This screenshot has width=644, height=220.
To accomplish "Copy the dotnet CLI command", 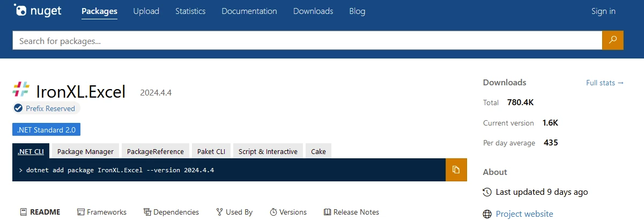I will point(456,170).
